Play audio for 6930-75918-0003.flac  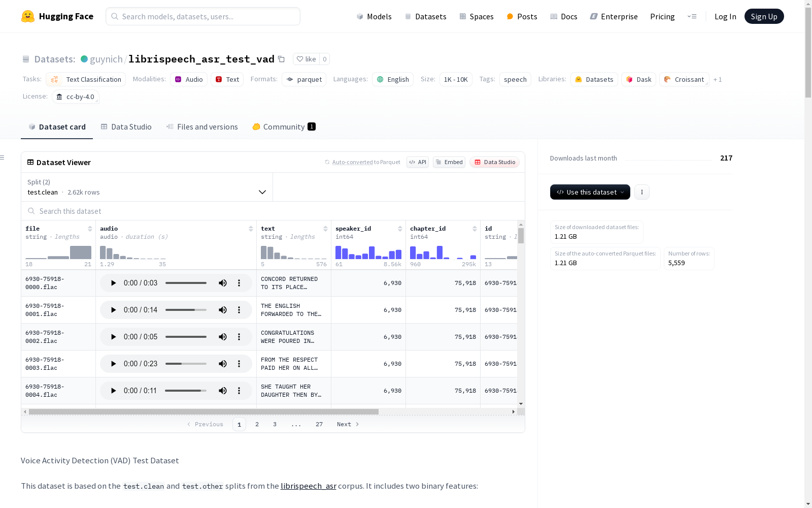coord(113,364)
